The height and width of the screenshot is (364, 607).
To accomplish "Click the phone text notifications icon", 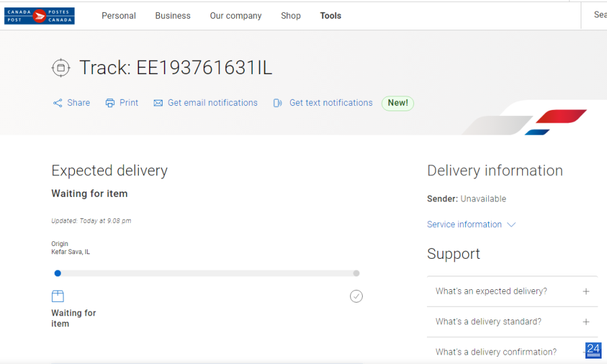I will 278,103.
